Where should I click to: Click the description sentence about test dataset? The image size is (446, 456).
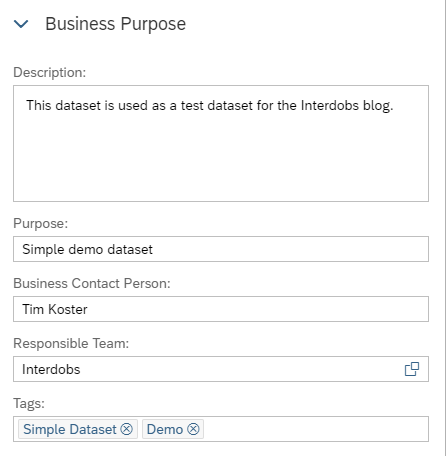click(x=210, y=106)
